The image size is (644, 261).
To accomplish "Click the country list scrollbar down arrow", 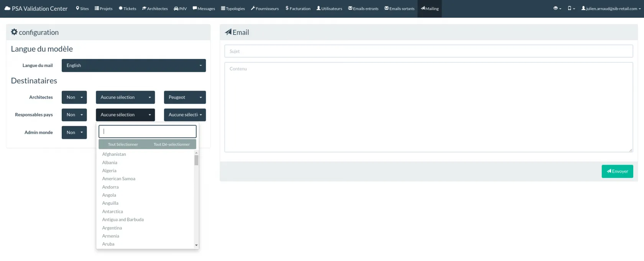I will 196,245.
